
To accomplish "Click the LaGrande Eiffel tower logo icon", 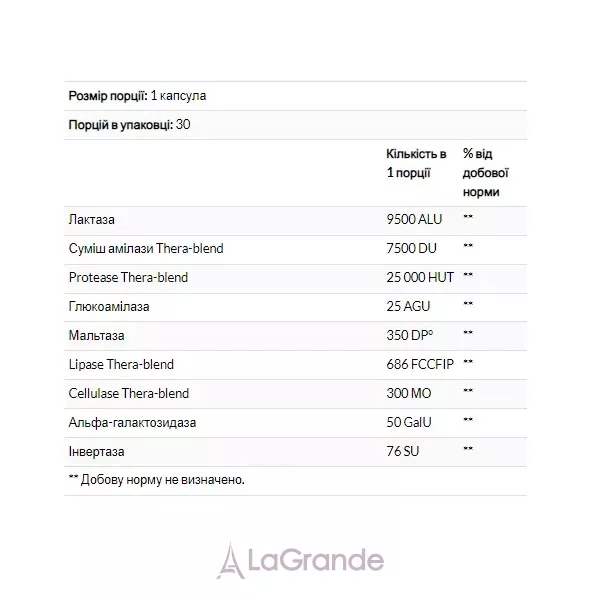I will tap(230, 561).
